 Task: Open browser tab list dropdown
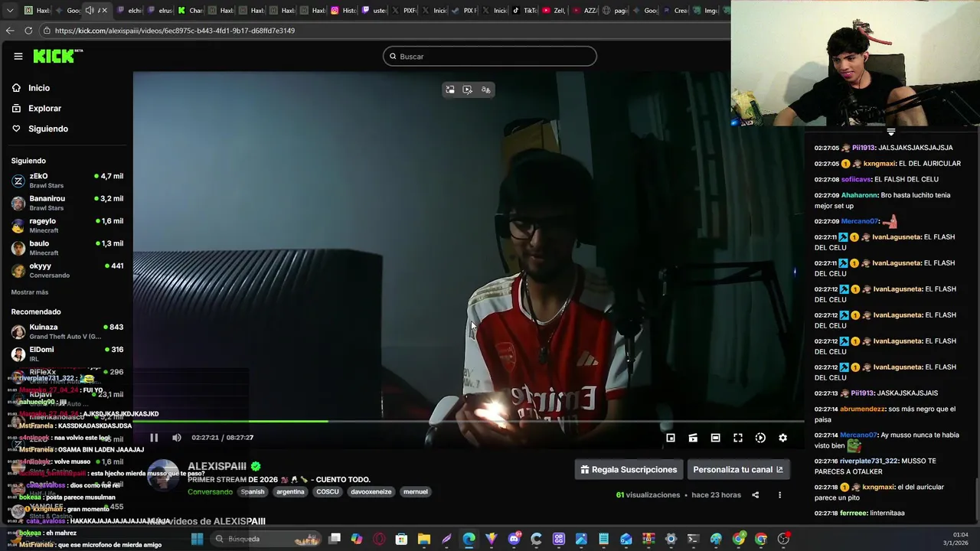tap(10, 11)
